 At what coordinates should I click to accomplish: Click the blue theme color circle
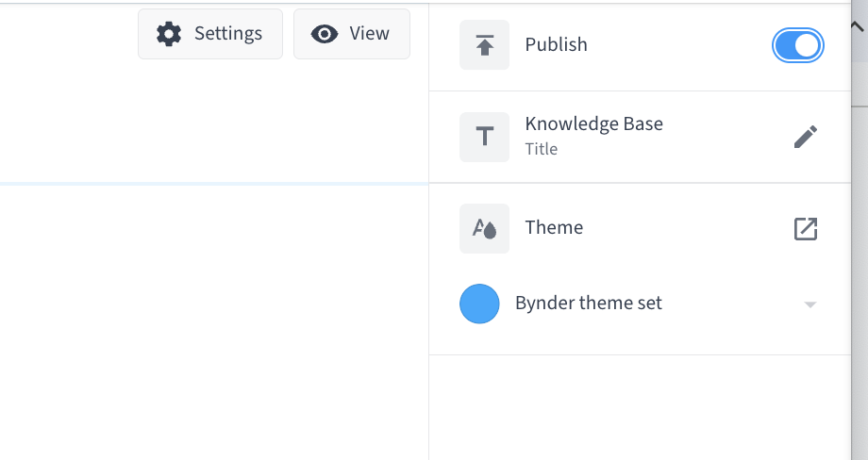pyautogui.click(x=479, y=304)
